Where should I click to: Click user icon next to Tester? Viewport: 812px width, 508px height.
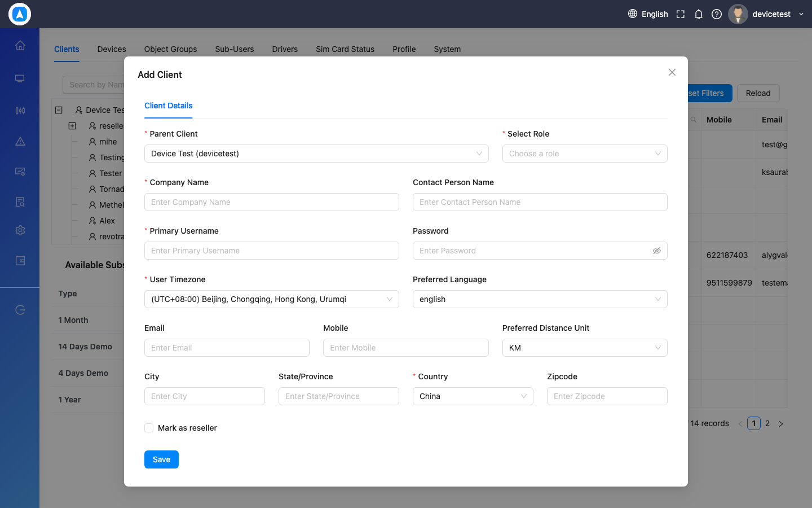click(x=92, y=173)
